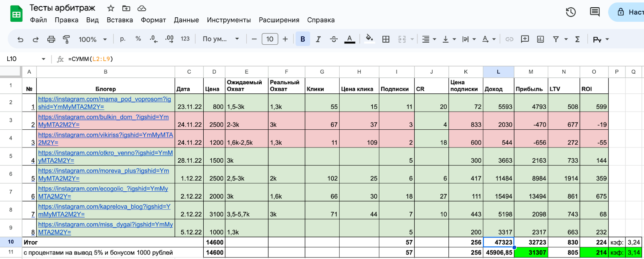Click the Undo arrow icon
This screenshot has width=644, height=259.
tap(20, 39)
